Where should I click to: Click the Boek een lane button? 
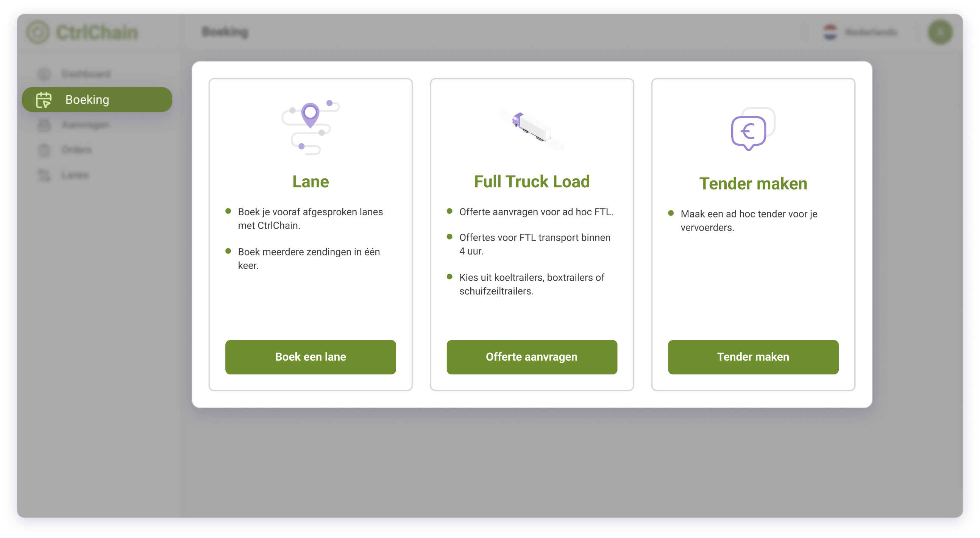coord(310,357)
